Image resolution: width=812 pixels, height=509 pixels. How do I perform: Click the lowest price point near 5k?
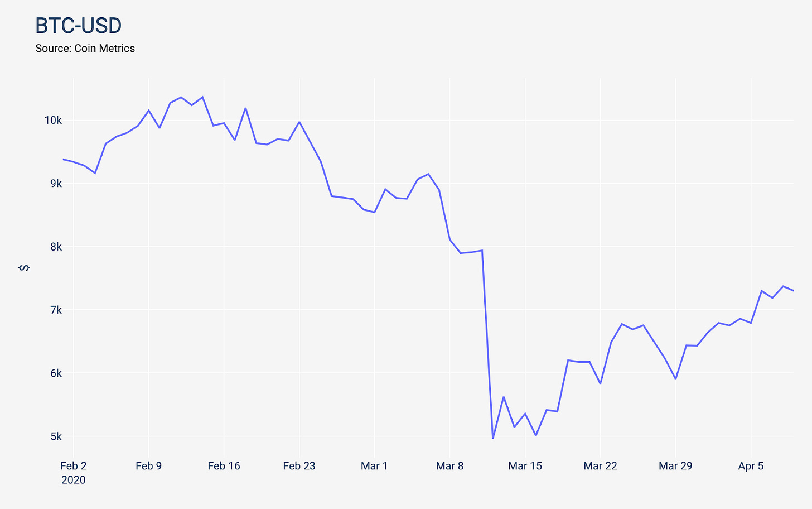click(x=493, y=438)
